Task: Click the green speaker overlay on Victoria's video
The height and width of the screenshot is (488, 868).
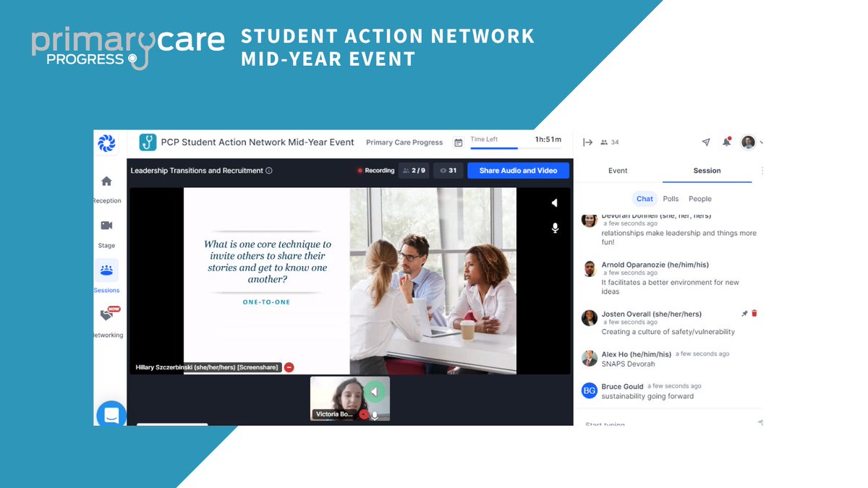Action: 374,392
